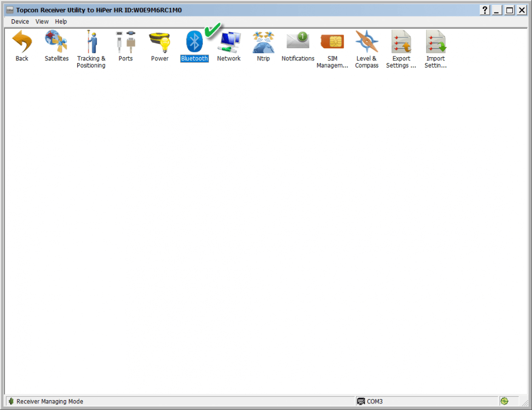Click the COM3 status bar text
This screenshot has width=532, height=410.
click(375, 401)
